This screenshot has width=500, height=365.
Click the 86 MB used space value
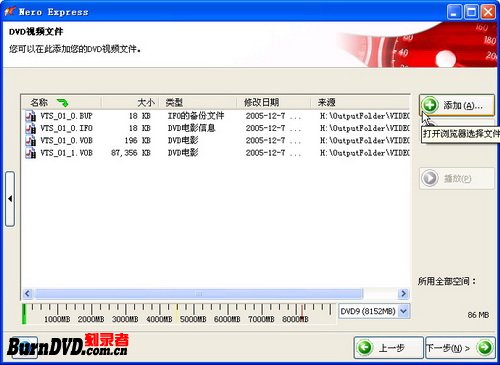click(478, 315)
